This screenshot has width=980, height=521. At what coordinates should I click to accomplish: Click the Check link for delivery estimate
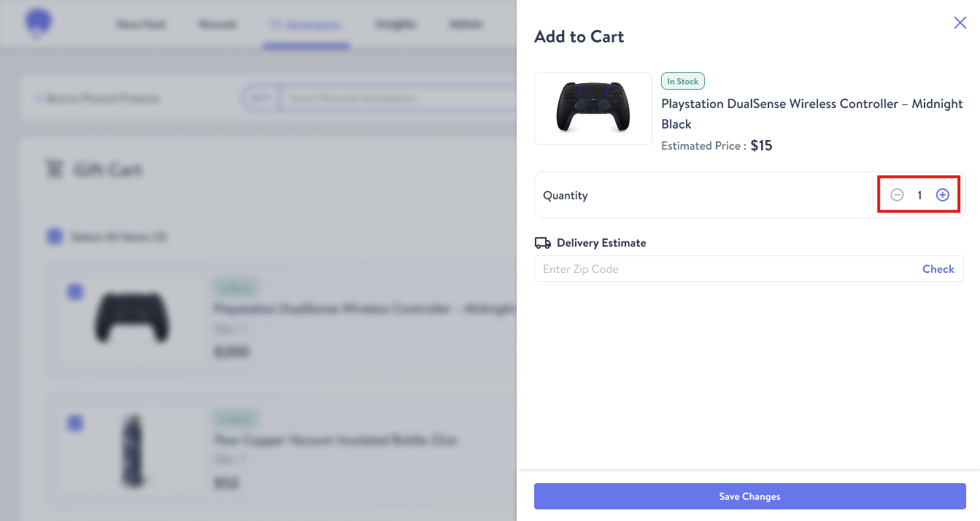pos(938,269)
